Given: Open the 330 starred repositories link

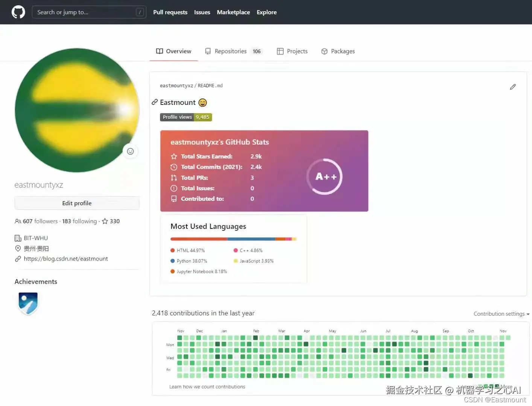Looking at the screenshot, I should point(111,221).
